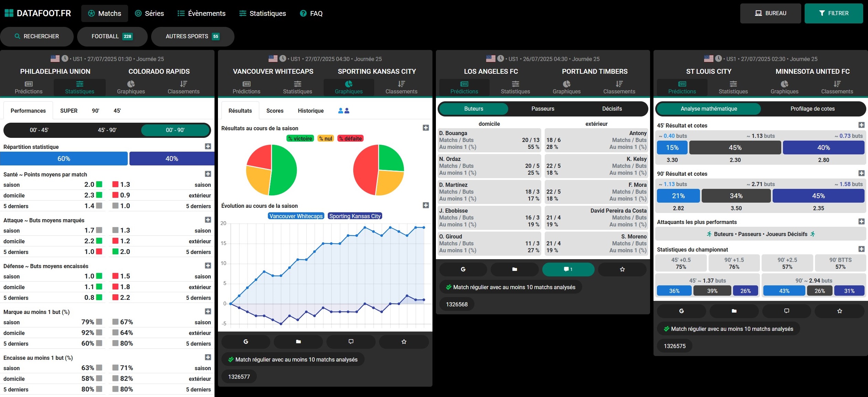Open the Matchs menu
Viewport: 868px width, 397px height.
(105, 13)
